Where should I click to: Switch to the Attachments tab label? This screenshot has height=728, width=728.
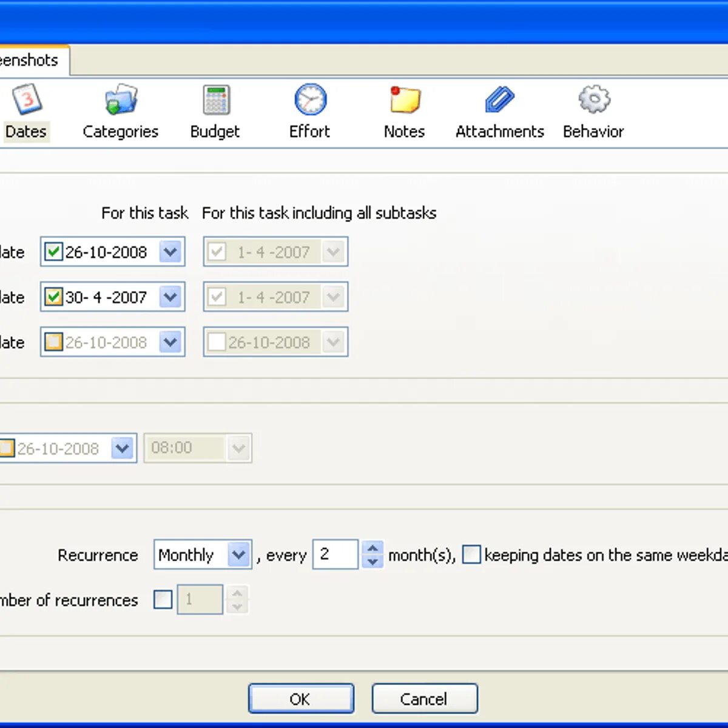point(499,132)
